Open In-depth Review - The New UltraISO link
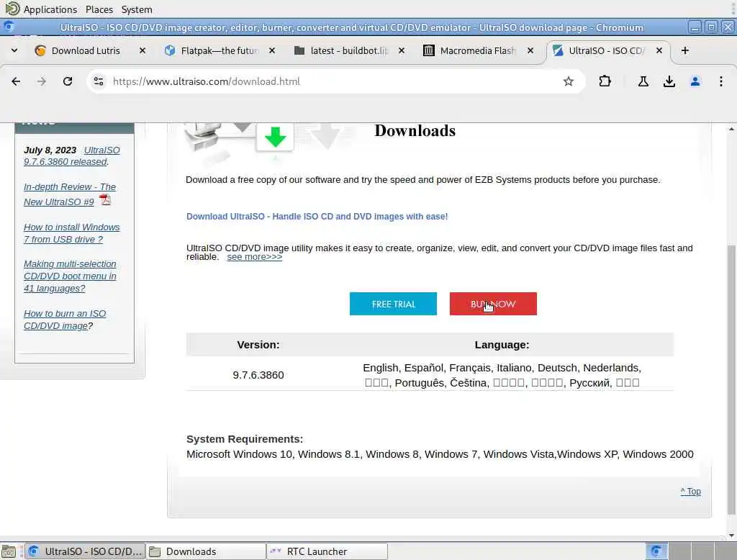Viewport: 737px width, 560px height. [70, 194]
